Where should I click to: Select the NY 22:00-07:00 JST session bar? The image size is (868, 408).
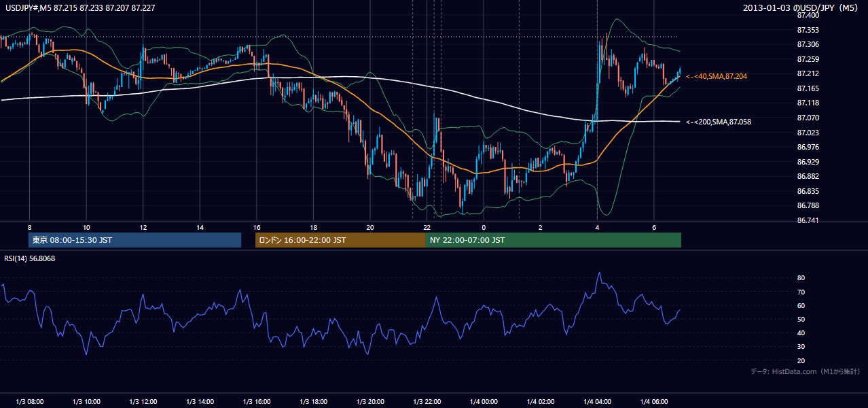pyautogui.click(x=554, y=240)
